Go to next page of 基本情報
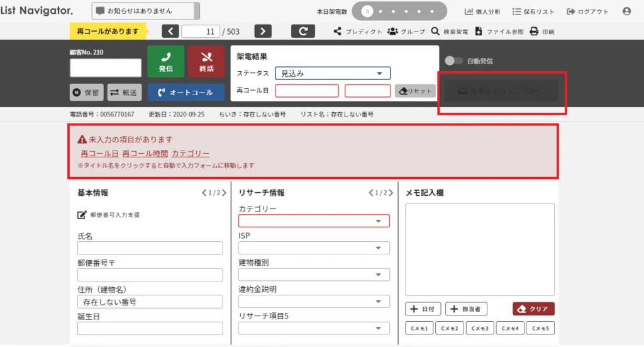The image size is (644, 347). [225, 193]
